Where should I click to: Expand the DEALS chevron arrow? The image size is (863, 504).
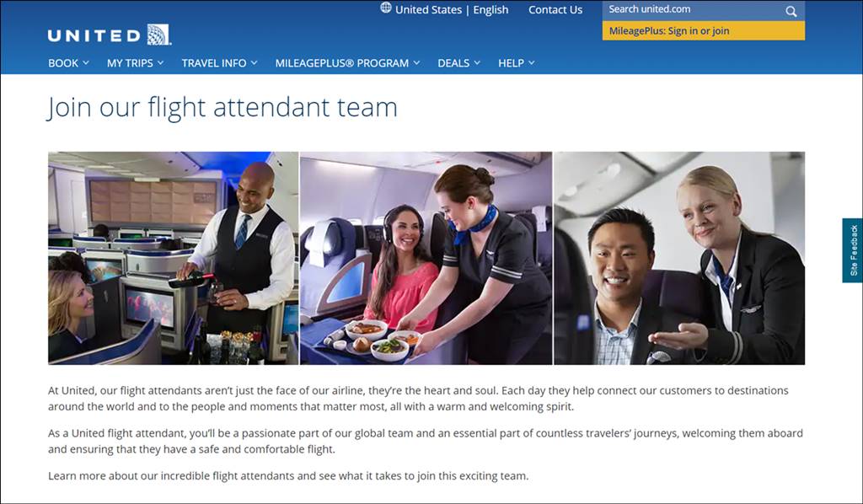coord(477,62)
